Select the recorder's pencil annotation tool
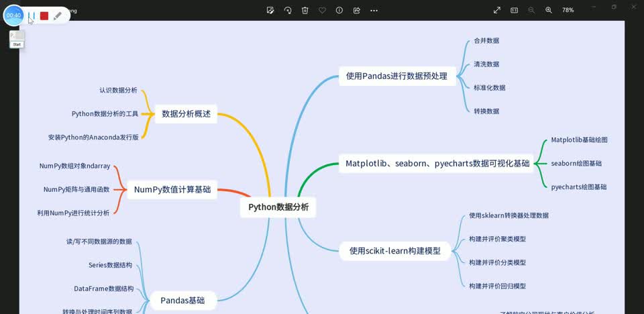This screenshot has width=644, height=314. pyautogui.click(x=58, y=16)
